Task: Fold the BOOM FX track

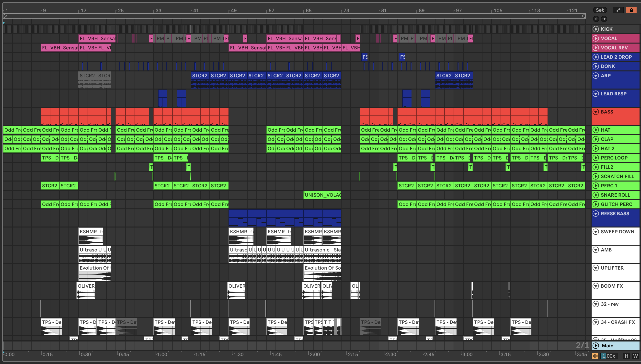Action: [596, 286]
